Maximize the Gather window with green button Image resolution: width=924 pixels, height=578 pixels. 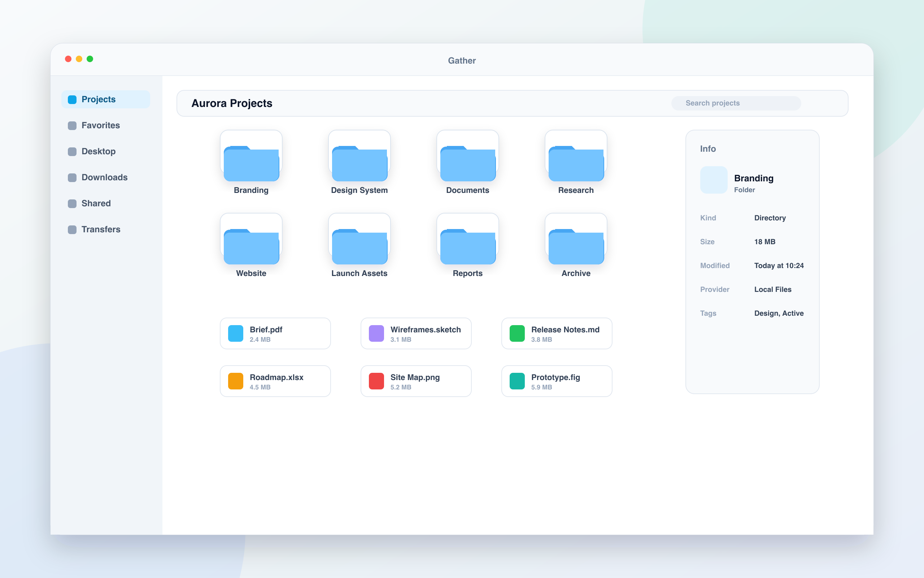(x=90, y=59)
